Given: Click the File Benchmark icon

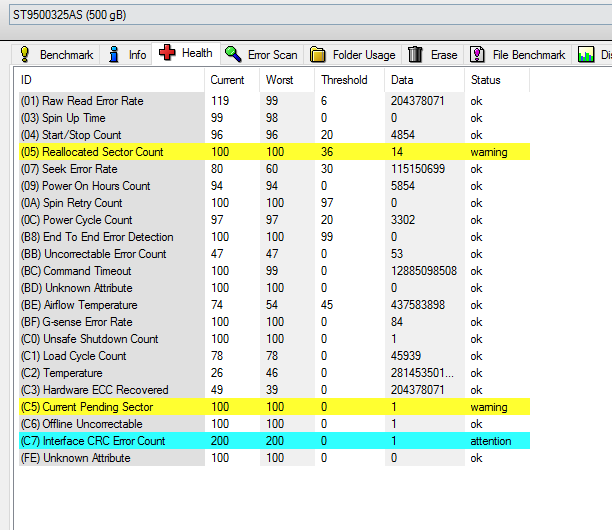Looking at the screenshot, I should coord(478,55).
